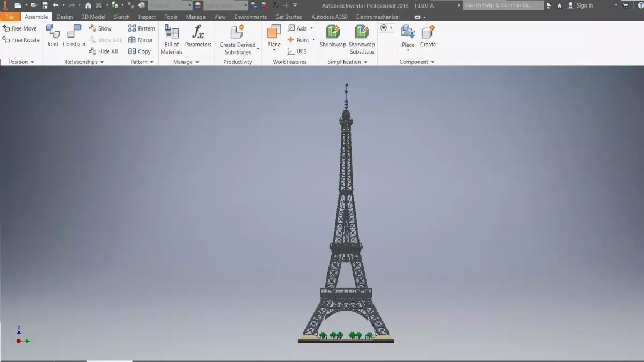Open the Get Started tab

(x=289, y=17)
